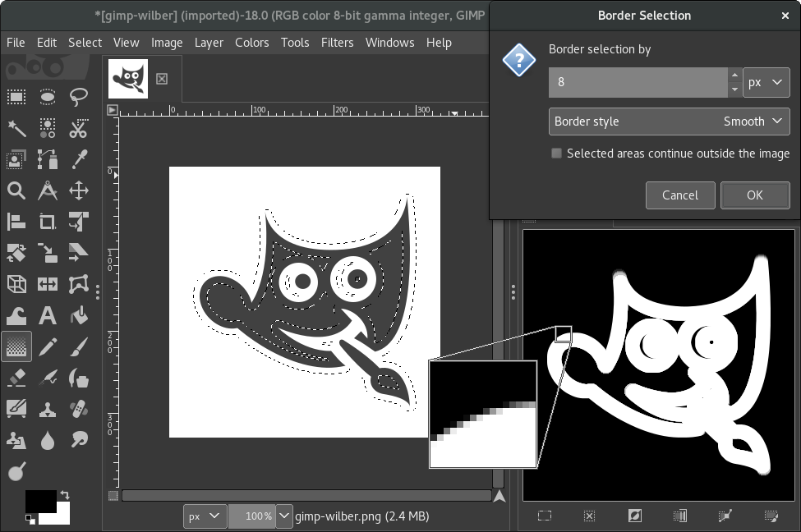Select the Fuzzy Select magic wand tool

[x=16, y=128]
